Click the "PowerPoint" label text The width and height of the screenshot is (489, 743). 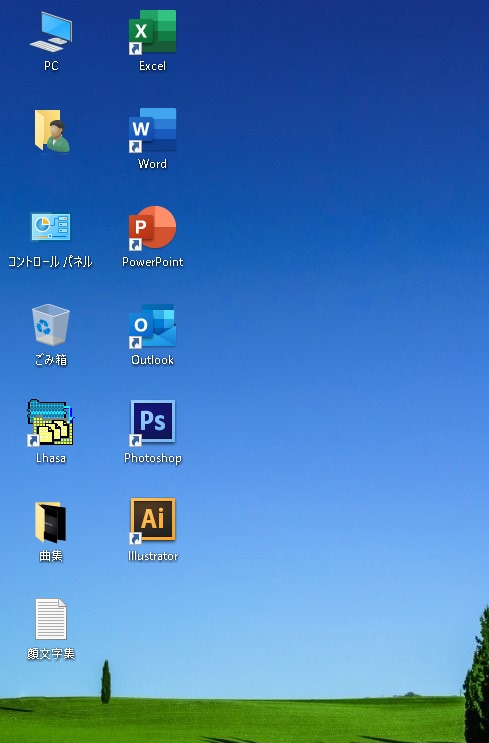[153, 262]
